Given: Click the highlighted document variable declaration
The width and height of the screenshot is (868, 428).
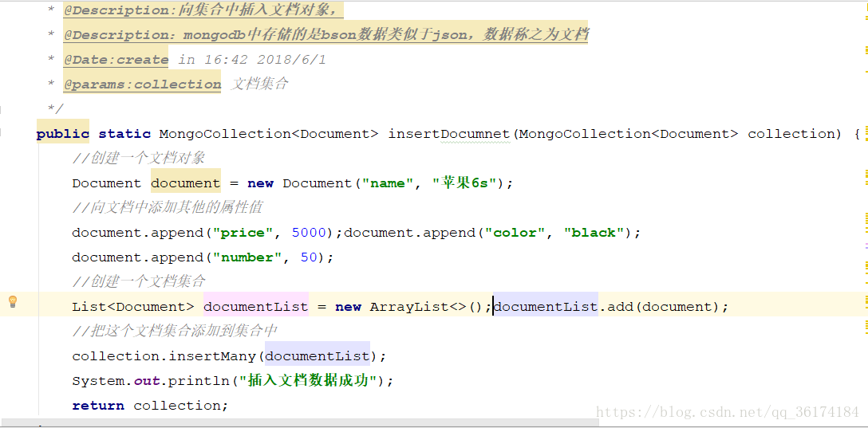Looking at the screenshot, I should click(185, 183).
